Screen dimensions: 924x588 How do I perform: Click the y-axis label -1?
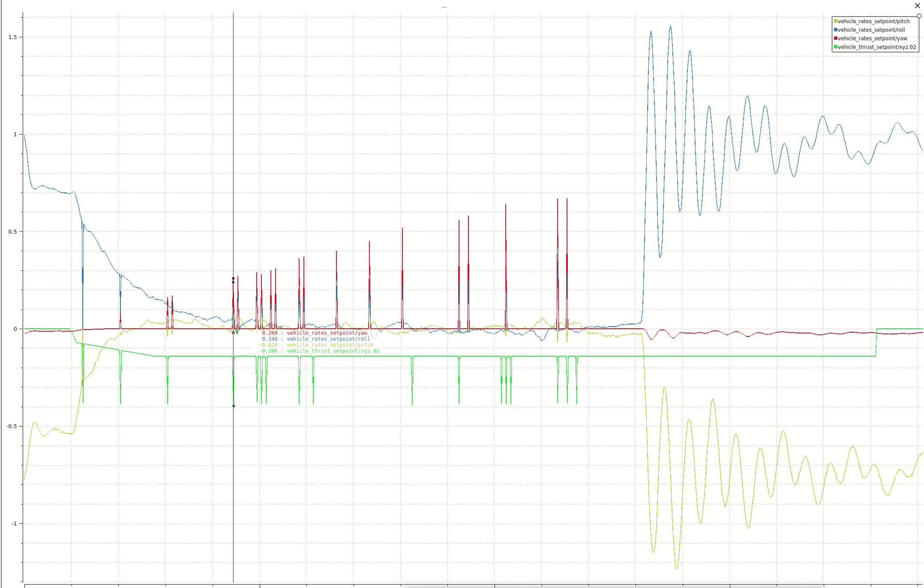(13, 524)
